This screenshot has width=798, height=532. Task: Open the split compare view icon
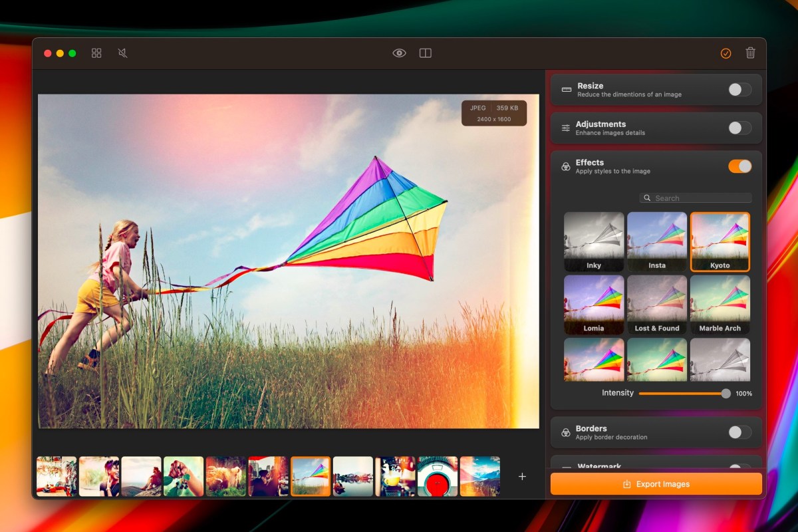click(426, 53)
